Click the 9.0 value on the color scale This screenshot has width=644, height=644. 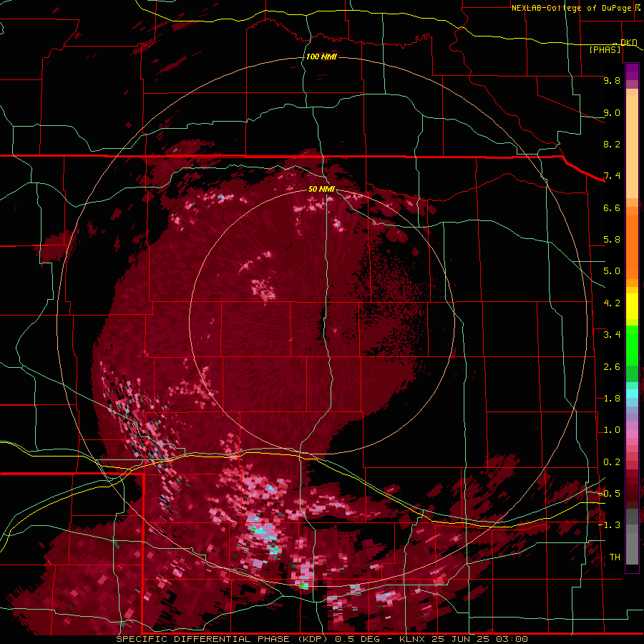(x=611, y=112)
